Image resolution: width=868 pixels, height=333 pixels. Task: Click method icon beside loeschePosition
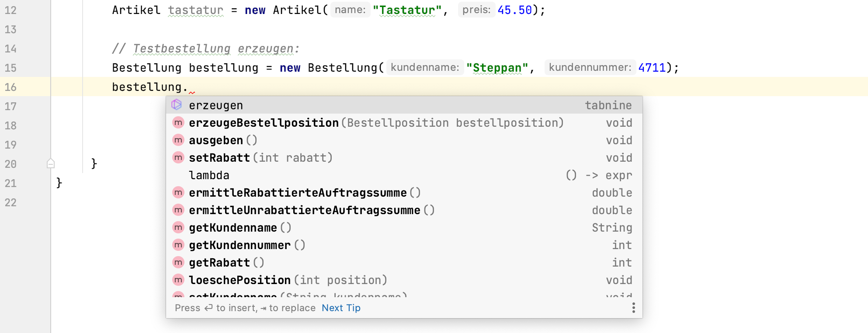(x=178, y=280)
